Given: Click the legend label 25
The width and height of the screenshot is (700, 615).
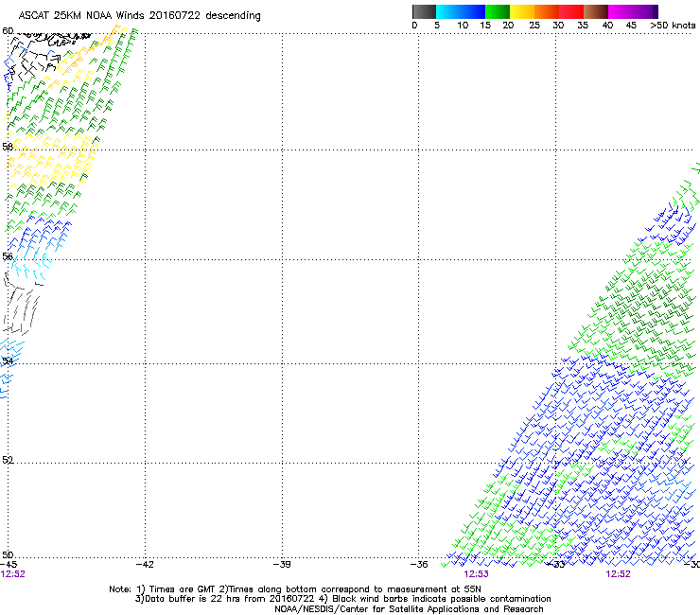Looking at the screenshot, I should [534, 26].
